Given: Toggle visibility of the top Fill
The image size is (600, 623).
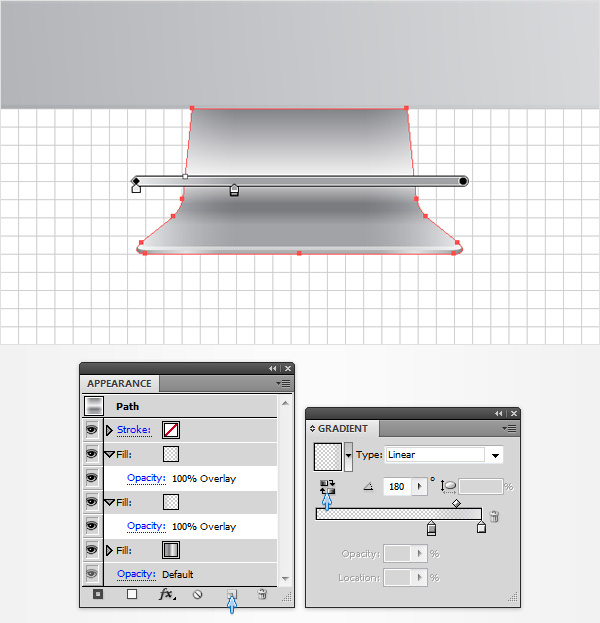Looking at the screenshot, I should click(x=92, y=454).
